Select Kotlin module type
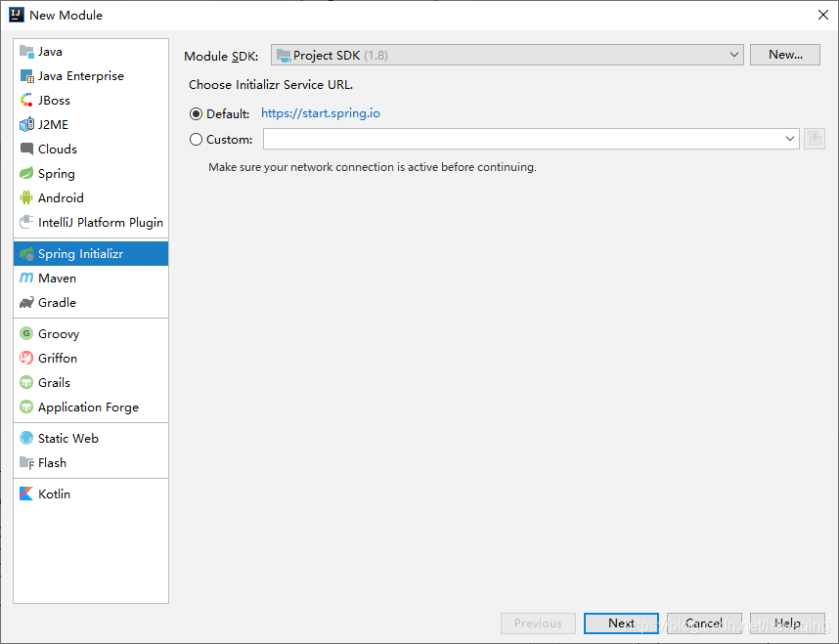Screen dimensions: 839x644 (91, 494)
